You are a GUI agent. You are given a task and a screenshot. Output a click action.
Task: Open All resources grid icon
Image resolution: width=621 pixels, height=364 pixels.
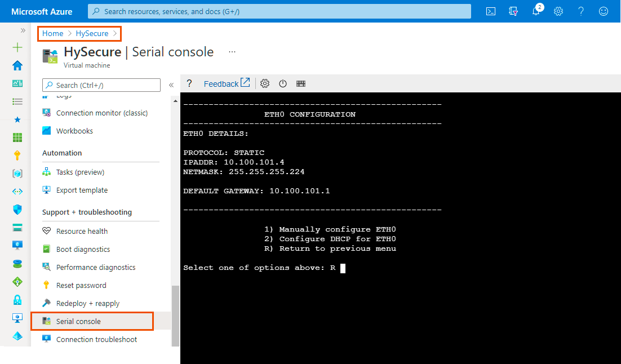[x=17, y=137]
